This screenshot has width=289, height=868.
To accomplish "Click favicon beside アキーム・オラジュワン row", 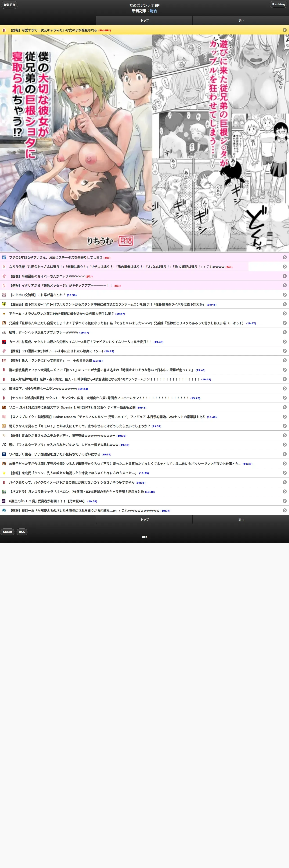I will click(x=4, y=313).
